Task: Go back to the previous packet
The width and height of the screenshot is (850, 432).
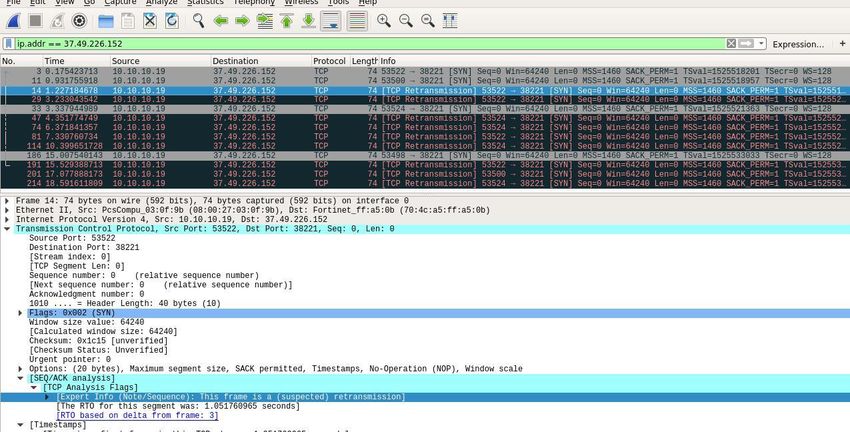Action: 221,21
